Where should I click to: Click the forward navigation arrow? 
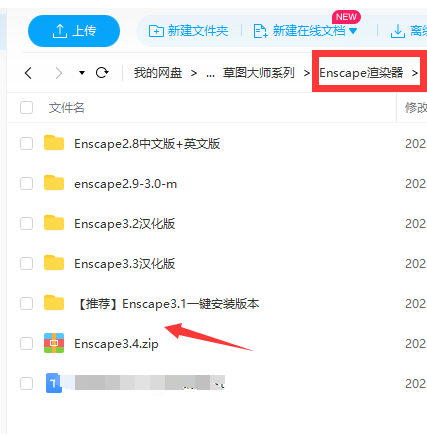(x=59, y=73)
